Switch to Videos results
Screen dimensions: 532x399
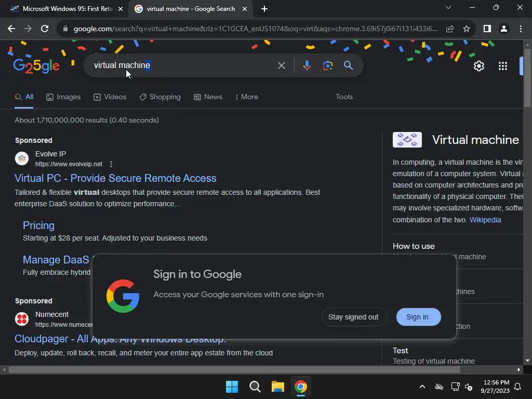[x=110, y=97]
